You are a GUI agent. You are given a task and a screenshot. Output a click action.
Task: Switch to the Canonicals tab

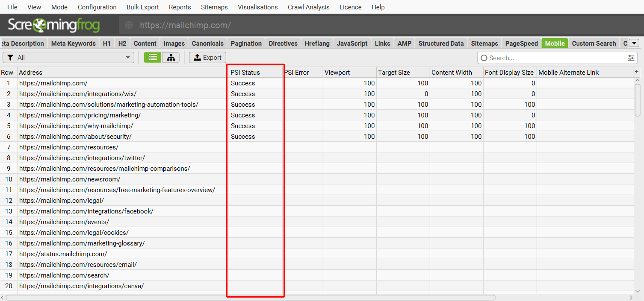pos(208,43)
